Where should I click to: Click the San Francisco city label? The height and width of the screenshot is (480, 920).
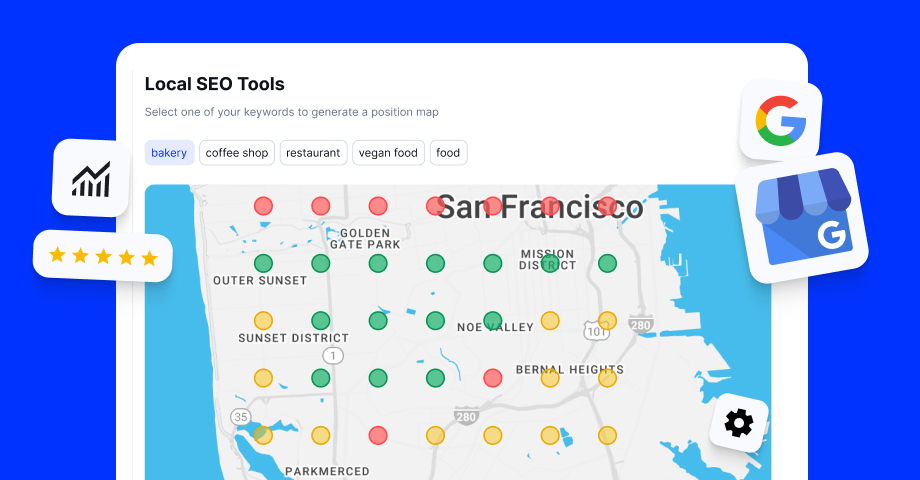[x=540, y=207]
